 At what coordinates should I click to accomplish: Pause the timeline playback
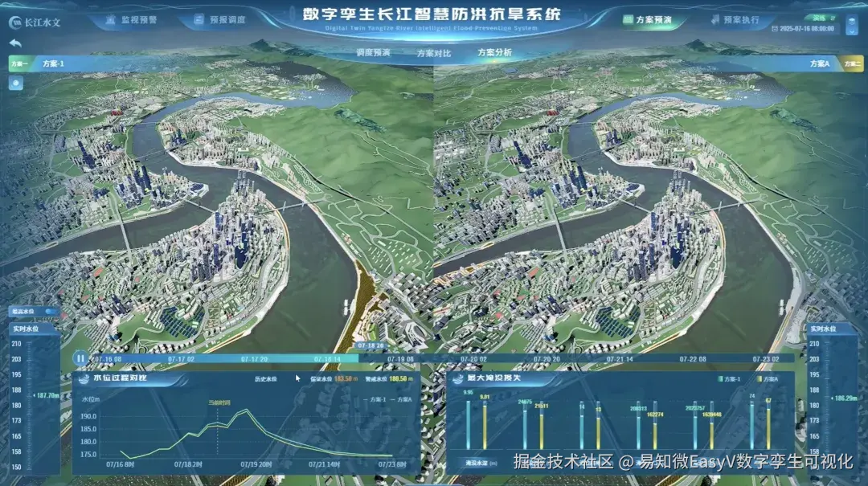(x=81, y=359)
